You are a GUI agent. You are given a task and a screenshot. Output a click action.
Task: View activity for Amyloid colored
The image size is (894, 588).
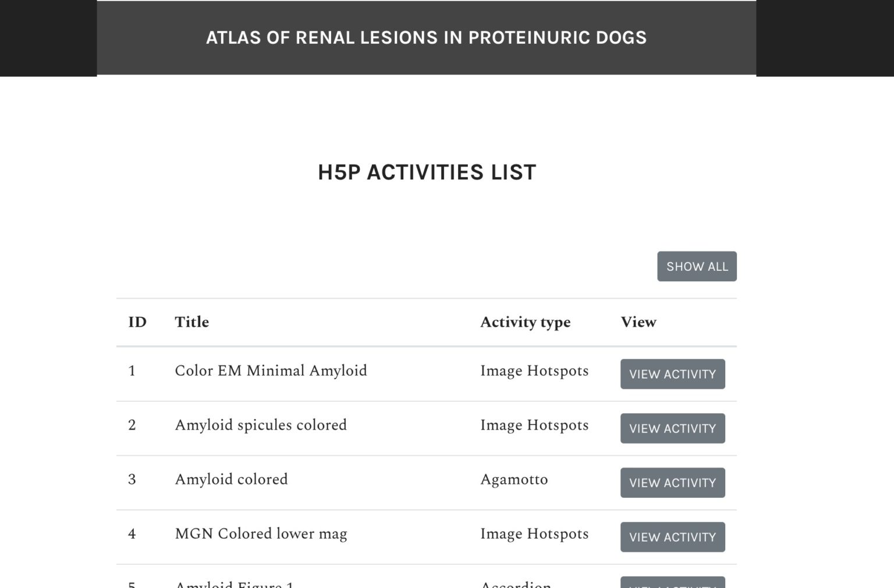(x=672, y=482)
